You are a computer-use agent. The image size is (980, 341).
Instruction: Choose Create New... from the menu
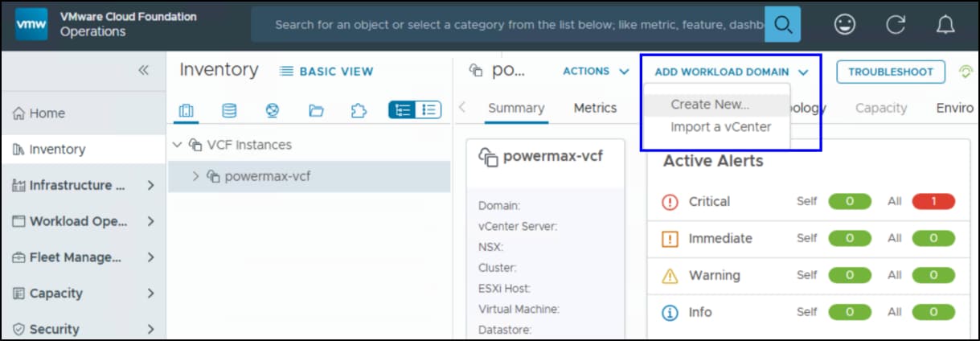click(x=710, y=105)
